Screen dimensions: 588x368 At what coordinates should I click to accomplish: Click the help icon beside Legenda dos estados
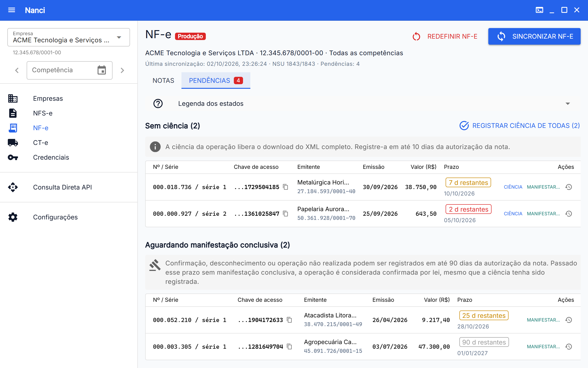click(x=158, y=103)
